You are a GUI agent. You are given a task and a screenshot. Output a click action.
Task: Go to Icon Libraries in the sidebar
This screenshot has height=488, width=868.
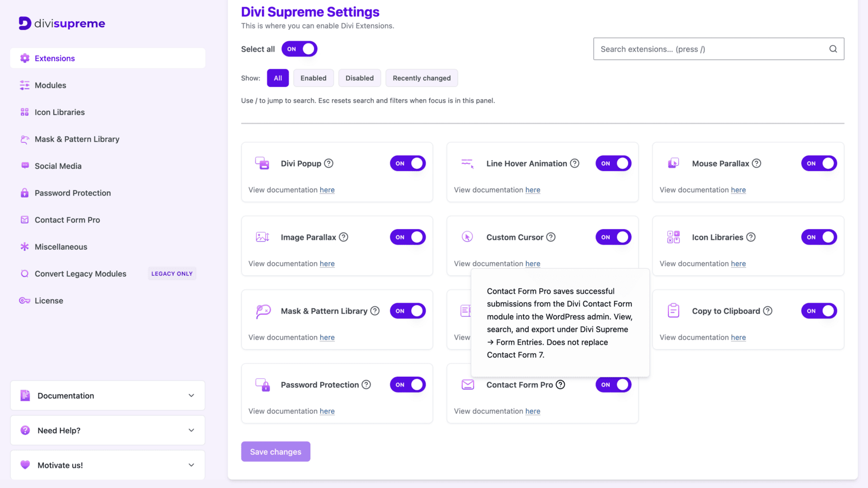[107, 112]
